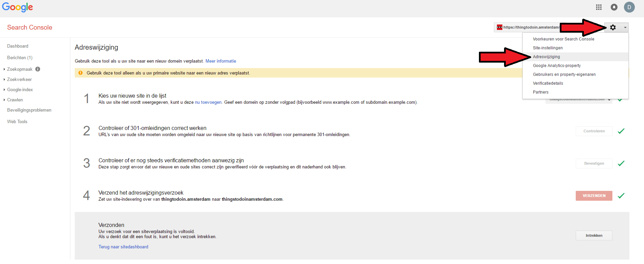Choose Verificatiedetails in the settings menu
This screenshot has width=644, height=264.
pyautogui.click(x=548, y=83)
